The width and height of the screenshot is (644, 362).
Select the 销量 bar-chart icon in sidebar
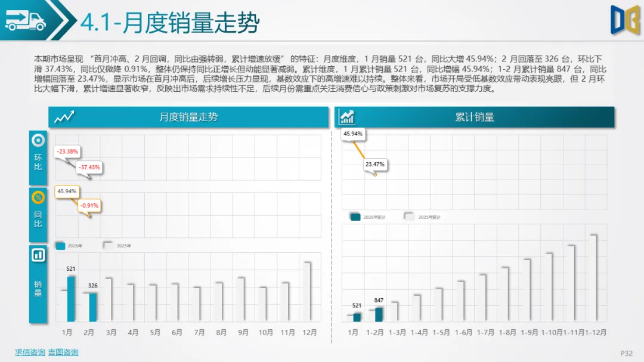[38, 254]
